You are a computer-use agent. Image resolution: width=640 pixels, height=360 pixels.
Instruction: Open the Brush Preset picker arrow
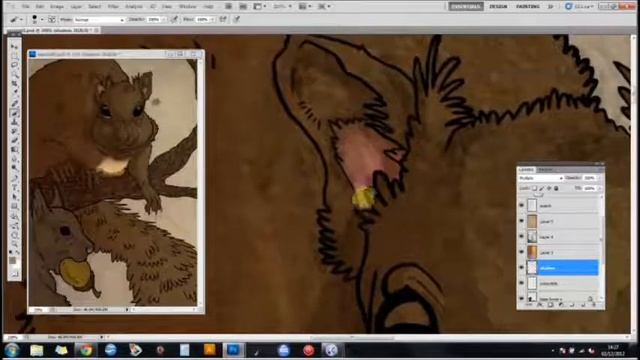click(x=41, y=20)
